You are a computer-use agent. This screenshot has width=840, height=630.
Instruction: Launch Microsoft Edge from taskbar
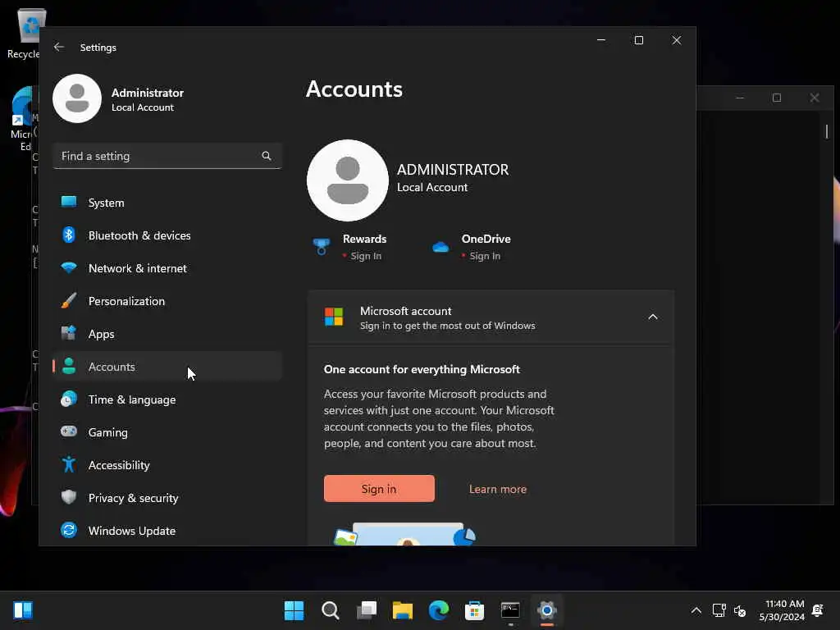coord(439,610)
